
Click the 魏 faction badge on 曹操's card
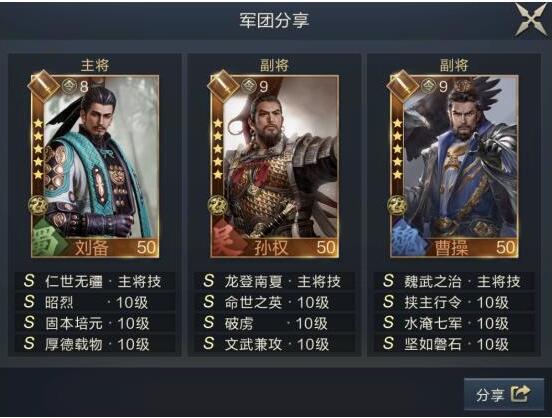tap(407, 240)
